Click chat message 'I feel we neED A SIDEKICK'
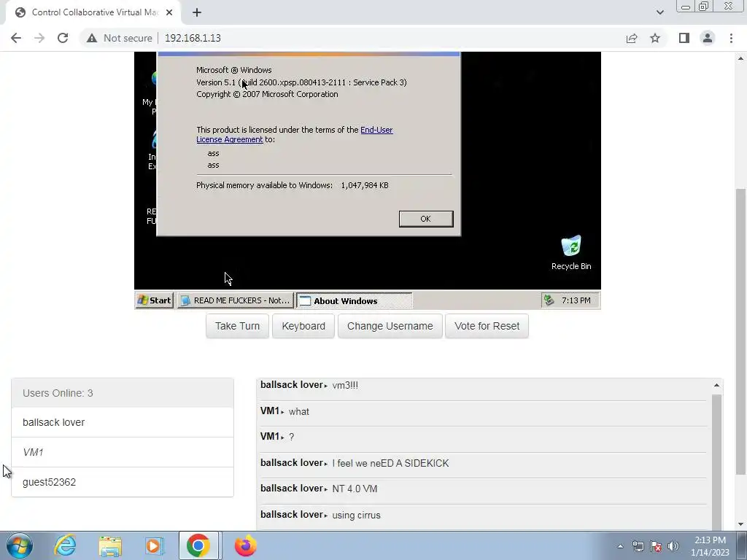This screenshot has height=560, width=747. (x=390, y=463)
